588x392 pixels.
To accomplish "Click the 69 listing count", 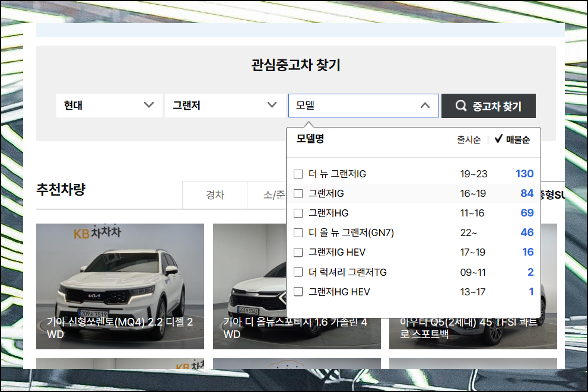I will pyautogui.click(x=527, y=213).
